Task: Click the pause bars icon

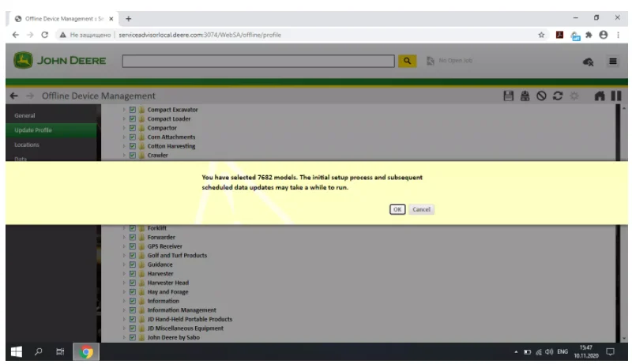Action: point(616,96)
